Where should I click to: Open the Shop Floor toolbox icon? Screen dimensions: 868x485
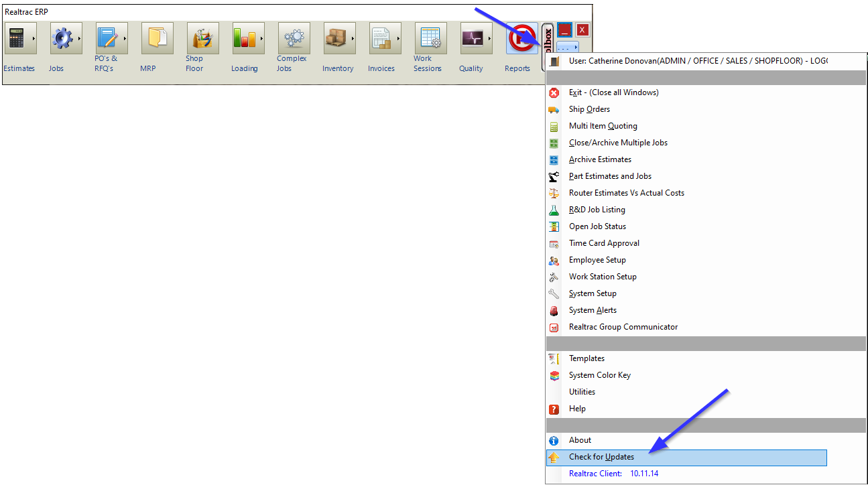tap(203, 38)
